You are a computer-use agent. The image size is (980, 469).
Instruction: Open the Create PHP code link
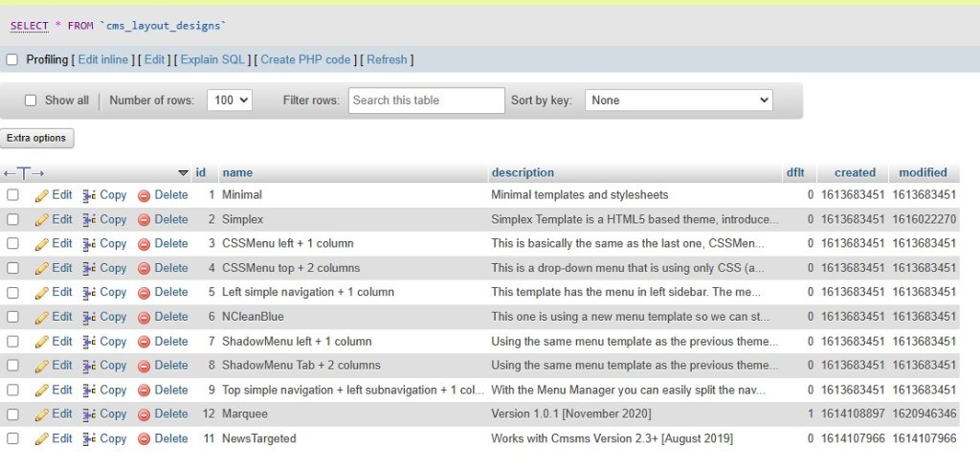coord(305,59)
